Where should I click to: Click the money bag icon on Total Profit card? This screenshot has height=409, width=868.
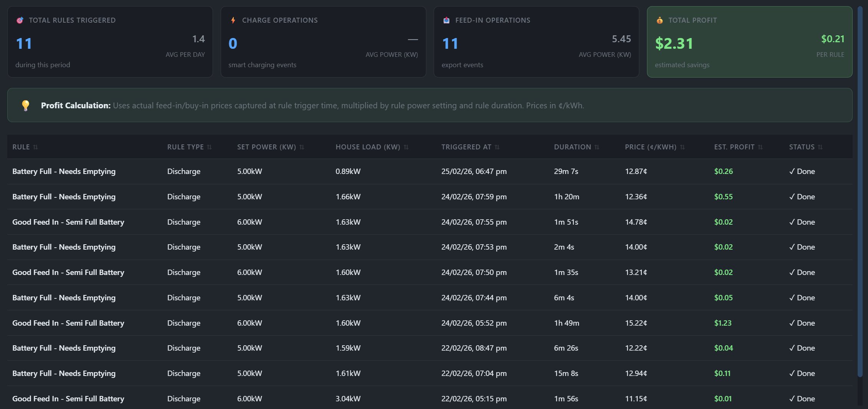pyautogui.click(x=659, y=20)
